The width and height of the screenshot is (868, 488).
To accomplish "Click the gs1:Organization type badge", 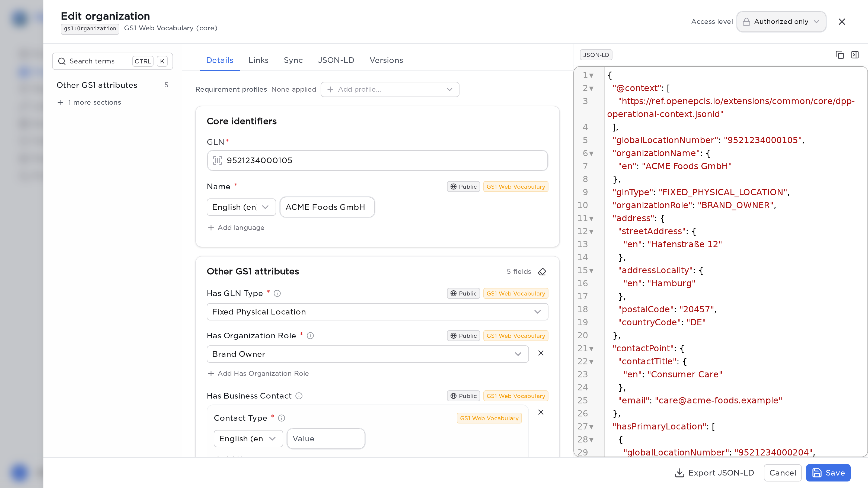I will 90,29.
